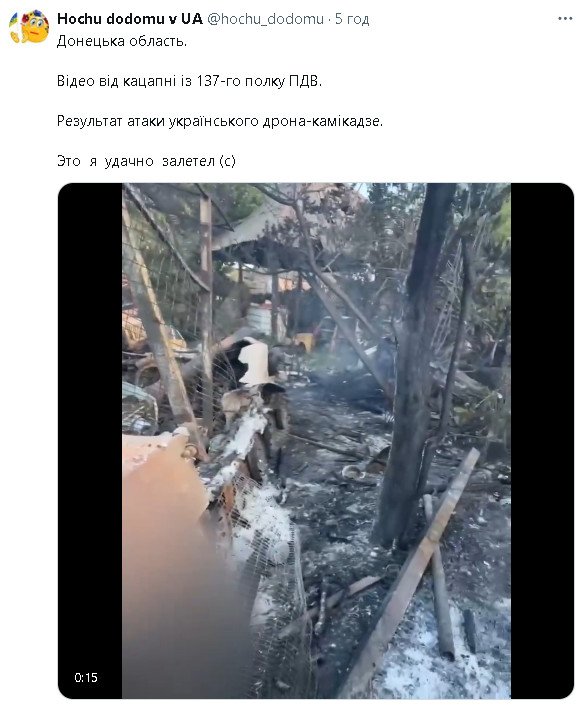Click the 'Донецька область.' tweet text

[122, 41]
